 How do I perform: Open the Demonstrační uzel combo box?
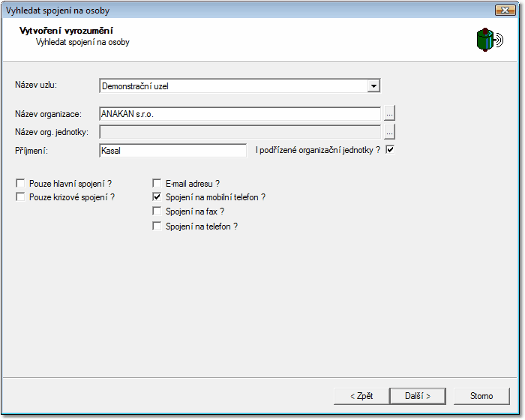pos(240,86)
